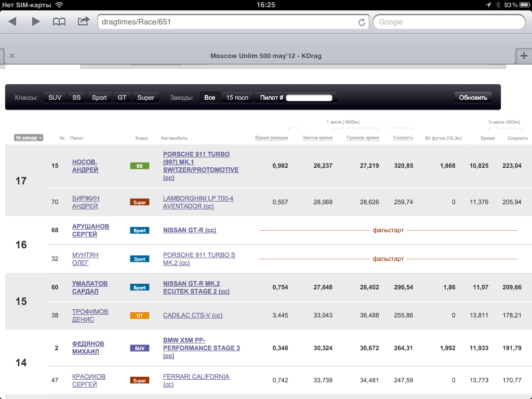Tap the share arrow icon
This screenshot has width=532, height=399.
84,21
